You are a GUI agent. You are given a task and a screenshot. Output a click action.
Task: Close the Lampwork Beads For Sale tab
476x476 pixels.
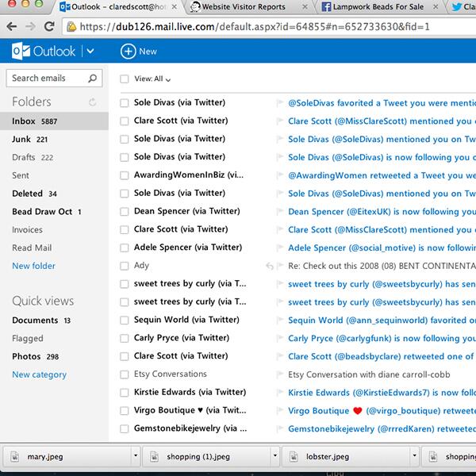[436, 6]
